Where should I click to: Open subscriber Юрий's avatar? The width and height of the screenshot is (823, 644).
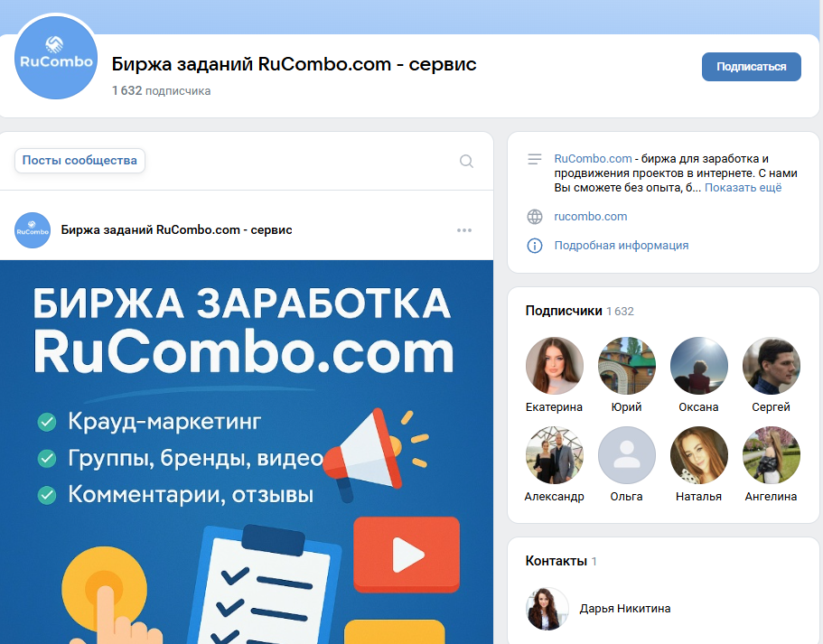click(x=627, y=365)
